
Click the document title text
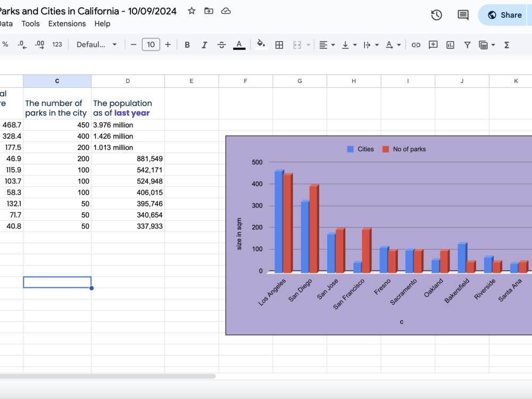pyautogui.click(x=88, y=11)
